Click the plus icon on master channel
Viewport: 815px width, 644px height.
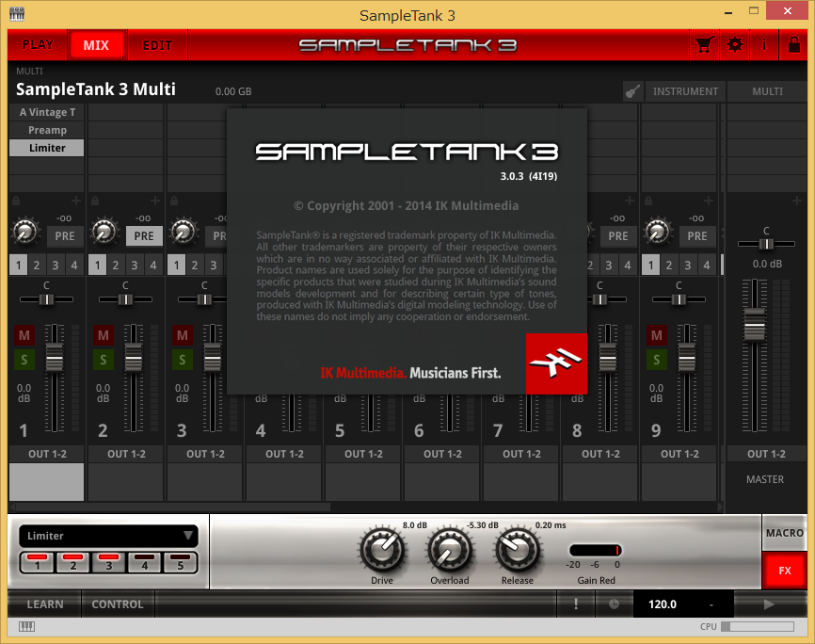[797, 201]
